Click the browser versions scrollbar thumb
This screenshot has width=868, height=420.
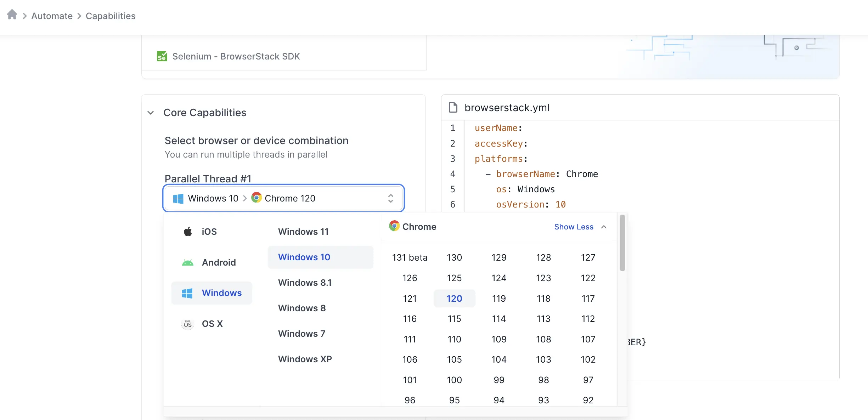(x=622, y=243)
